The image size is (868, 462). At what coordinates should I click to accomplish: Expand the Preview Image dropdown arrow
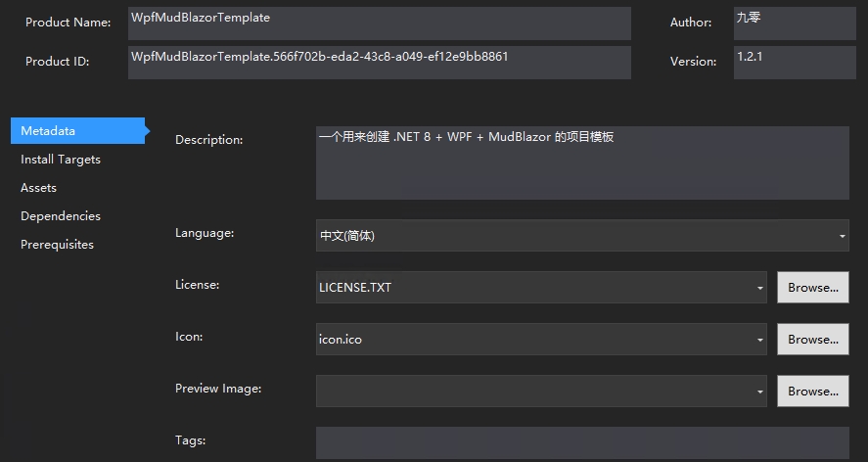point(760,392)
